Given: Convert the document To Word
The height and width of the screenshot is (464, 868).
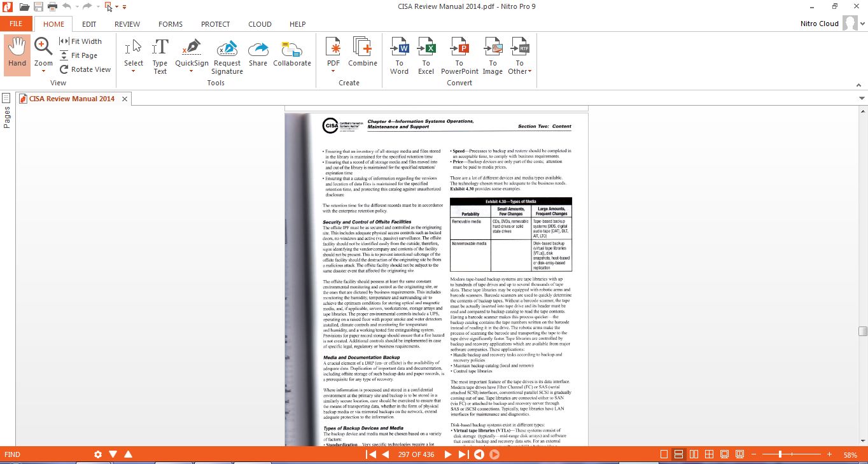Looking at the screenshot, I should pos(400,56).
